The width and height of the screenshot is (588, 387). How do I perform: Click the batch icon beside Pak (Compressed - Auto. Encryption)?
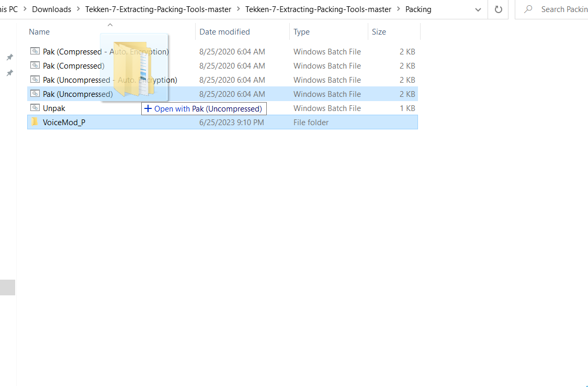35,51
